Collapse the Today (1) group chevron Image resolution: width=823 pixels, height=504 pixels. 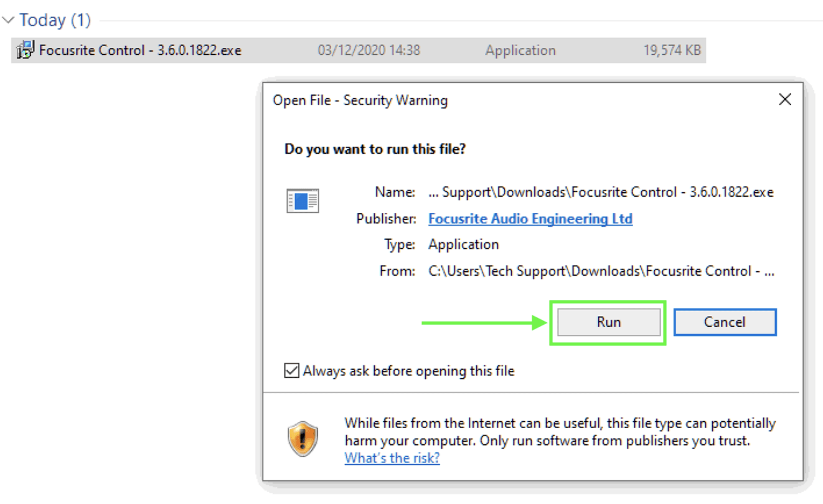(9, 20)
